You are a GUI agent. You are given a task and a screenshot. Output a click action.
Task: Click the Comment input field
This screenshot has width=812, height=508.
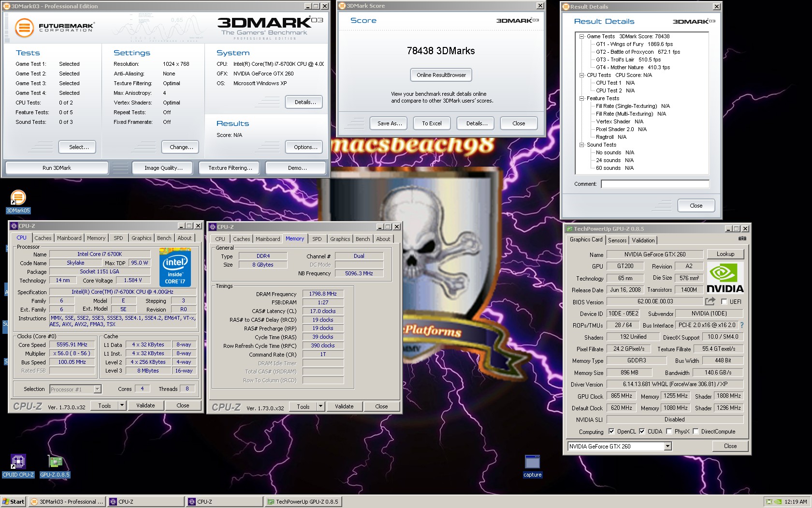(655, 184)
